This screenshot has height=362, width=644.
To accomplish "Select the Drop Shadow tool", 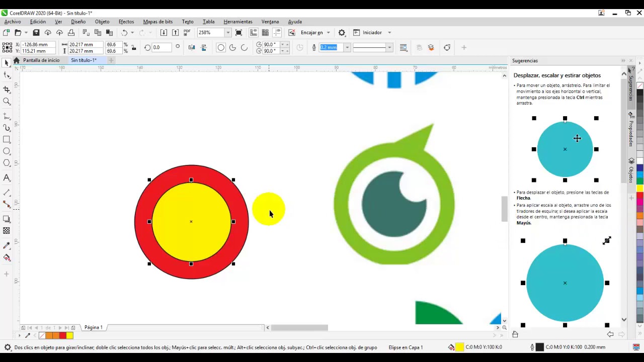I will tap(7, 219).
